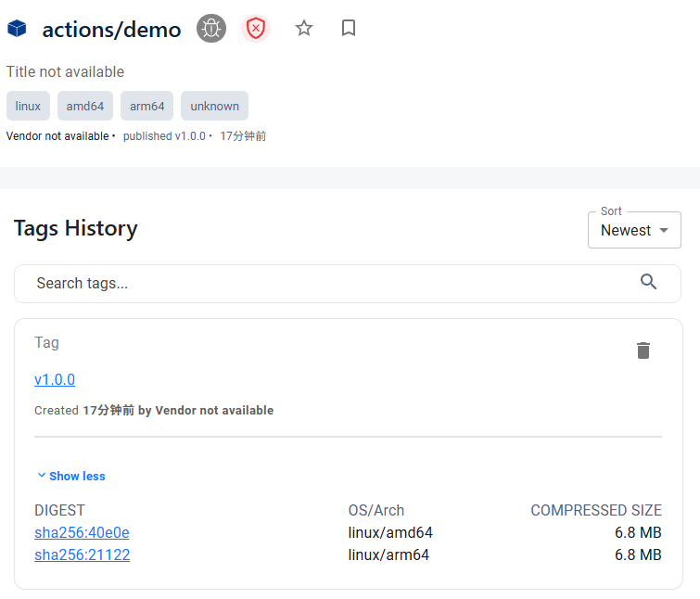Click the linux/arm64 OS/Arch value
The height and width of the screenshot is (599, 700).
point(388,554)
